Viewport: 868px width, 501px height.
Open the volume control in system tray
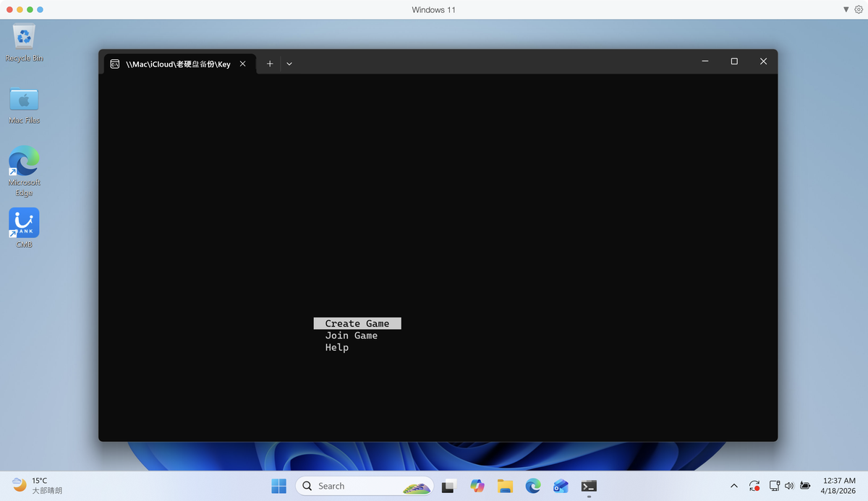[789, 486]
